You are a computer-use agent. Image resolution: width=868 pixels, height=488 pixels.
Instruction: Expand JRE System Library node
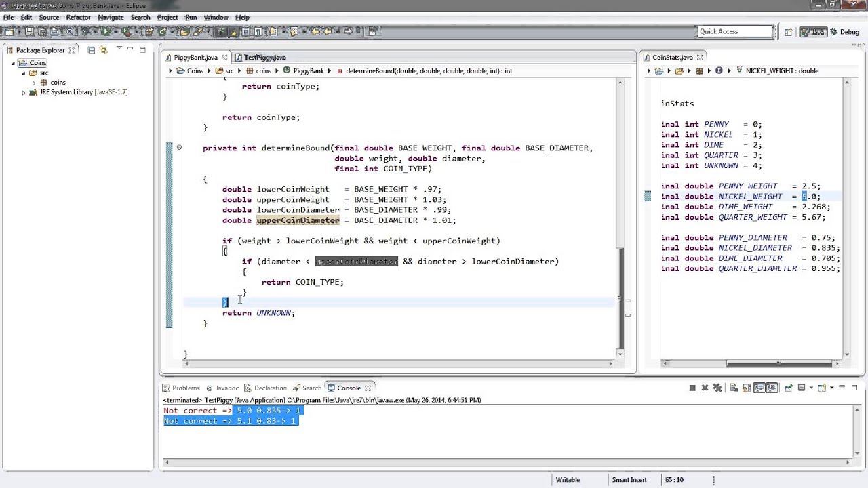24,92
